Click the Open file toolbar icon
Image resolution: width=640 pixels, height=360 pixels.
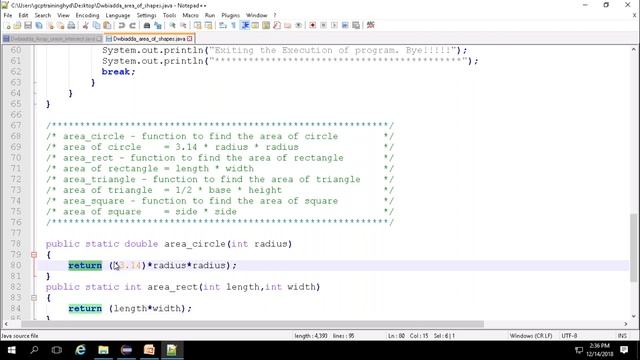pos(18,25)
